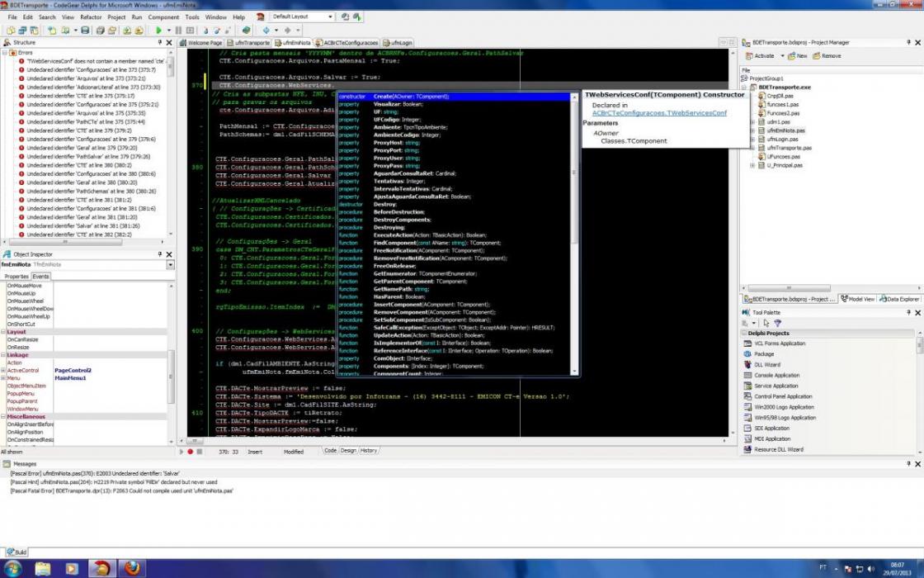Open media player from the taskbar
This screenshot has width=924, height=578.
tap(72, 569)
